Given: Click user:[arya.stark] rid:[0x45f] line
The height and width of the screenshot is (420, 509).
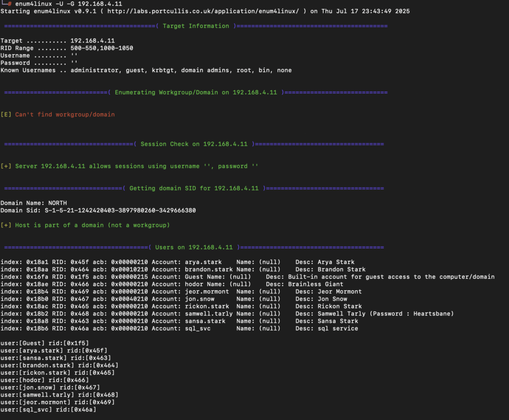Looking at the screenshot, I should pyautogui.click(x=54, y=351).
